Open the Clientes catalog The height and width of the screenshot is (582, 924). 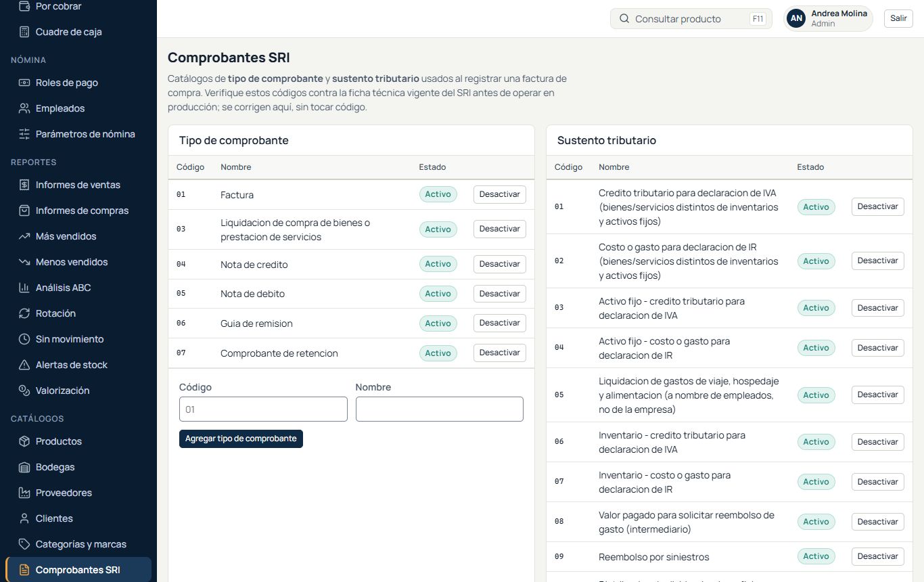point(78,518)
